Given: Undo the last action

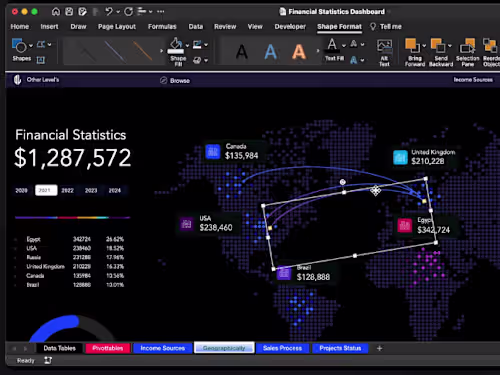Looking at the screenshot, I should pyautogui.click(x=109, y=12).
